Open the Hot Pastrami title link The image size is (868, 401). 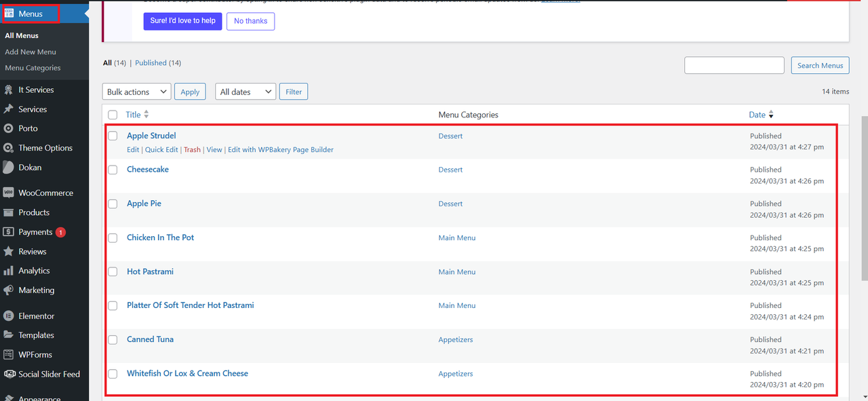click(x=150, y=271)
